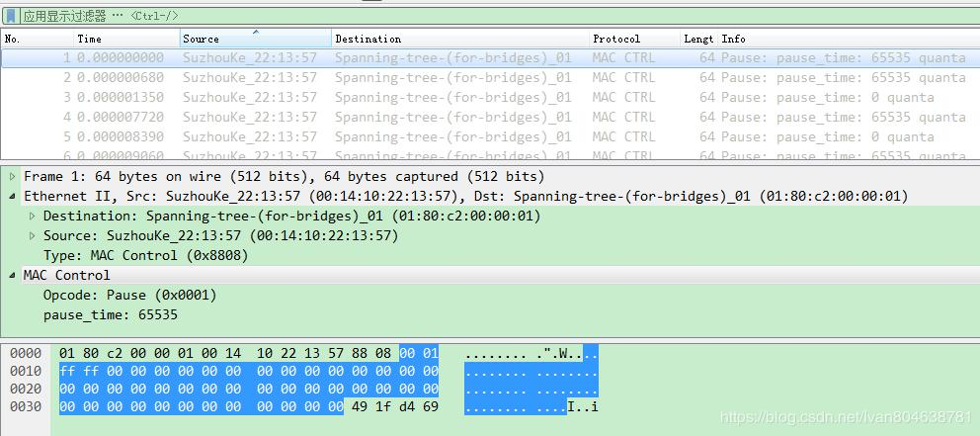Click packet 5's source SuzhouKe_22:13:57 cell

click(249, 137)
